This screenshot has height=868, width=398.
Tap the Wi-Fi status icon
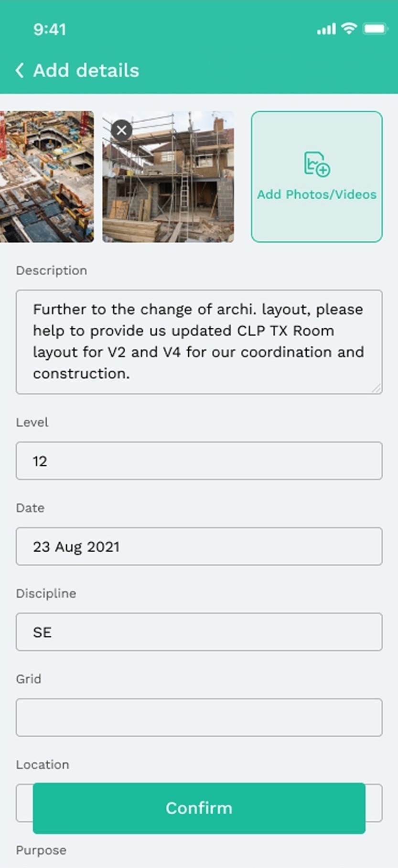[349, 29]
